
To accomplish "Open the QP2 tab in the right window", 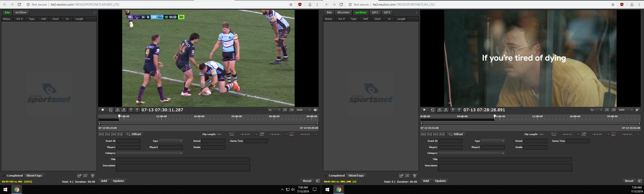I will point(387,13).
